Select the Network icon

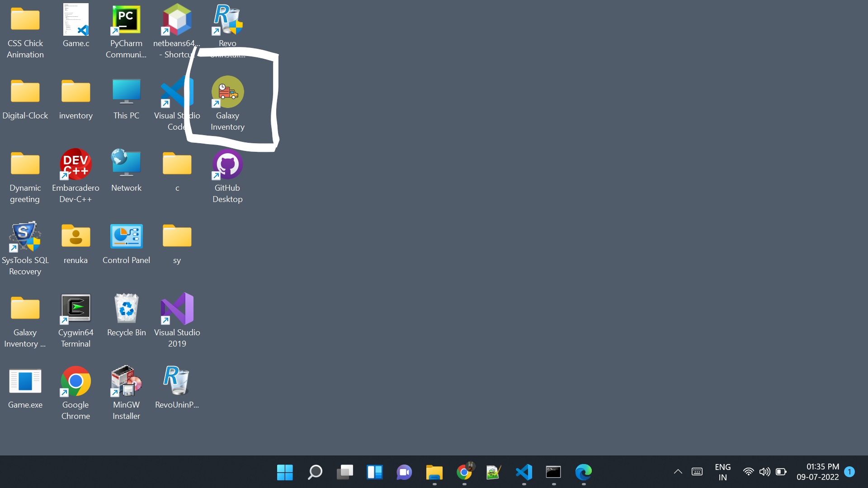(126, 171)
